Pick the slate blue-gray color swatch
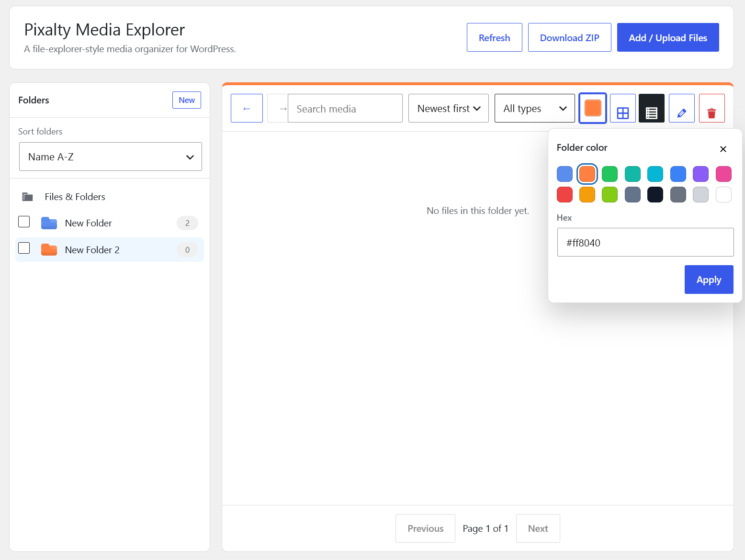Viewport: 745px width, 560px height. tap(632, 194)
